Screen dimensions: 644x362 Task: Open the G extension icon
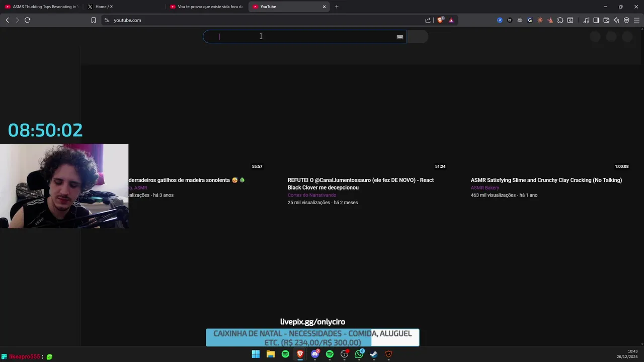[530, 20]
